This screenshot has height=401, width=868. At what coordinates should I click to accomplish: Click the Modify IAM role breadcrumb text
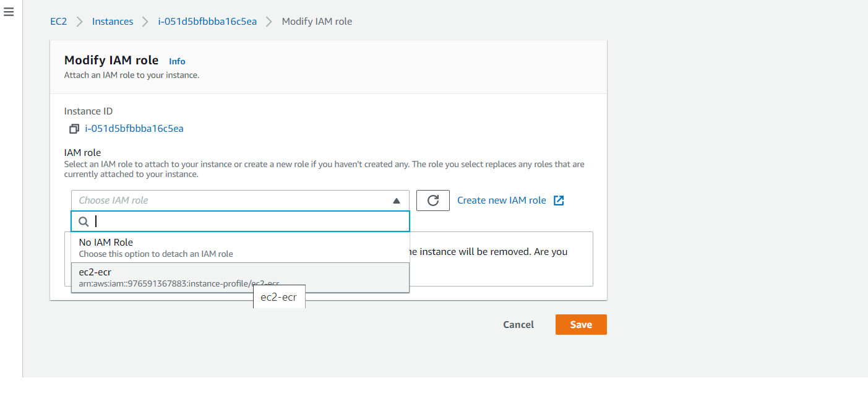pyautogui.click(x=317, y=22)
